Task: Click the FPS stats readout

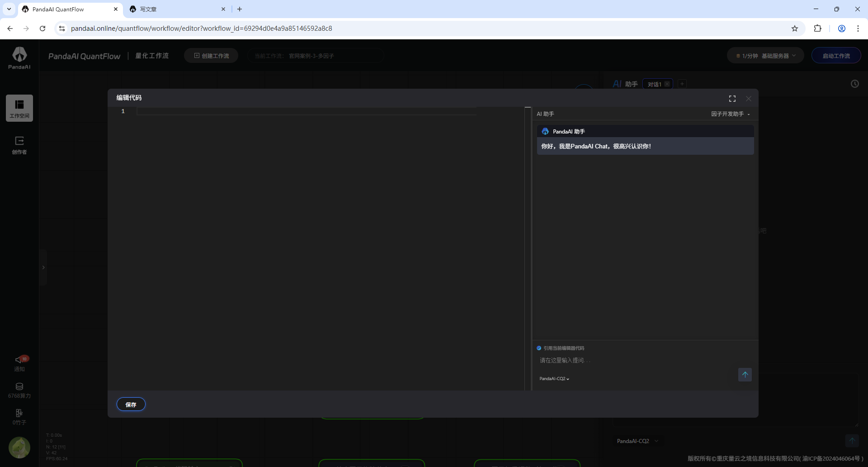Action: coord(57,459)
